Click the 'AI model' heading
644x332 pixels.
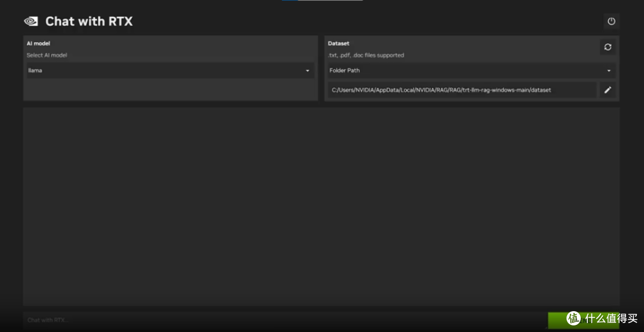(x=39, y=43)
